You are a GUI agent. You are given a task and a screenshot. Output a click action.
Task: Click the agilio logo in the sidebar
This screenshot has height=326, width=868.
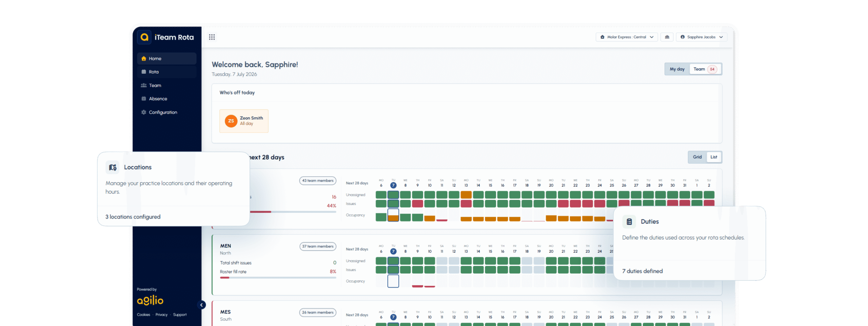[150, 300]
